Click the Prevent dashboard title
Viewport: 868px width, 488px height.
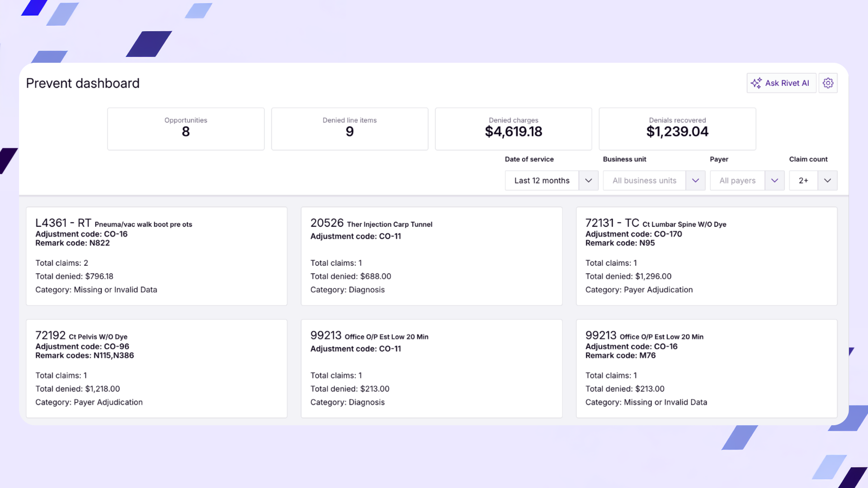point(83,83)
